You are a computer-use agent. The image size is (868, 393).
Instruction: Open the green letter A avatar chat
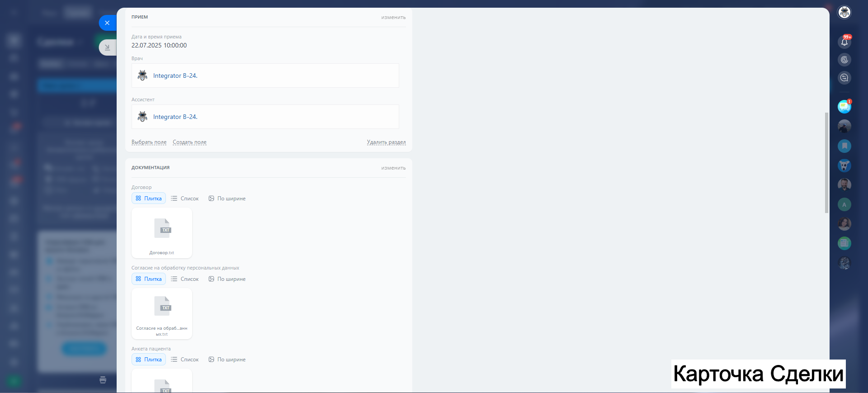844,204
